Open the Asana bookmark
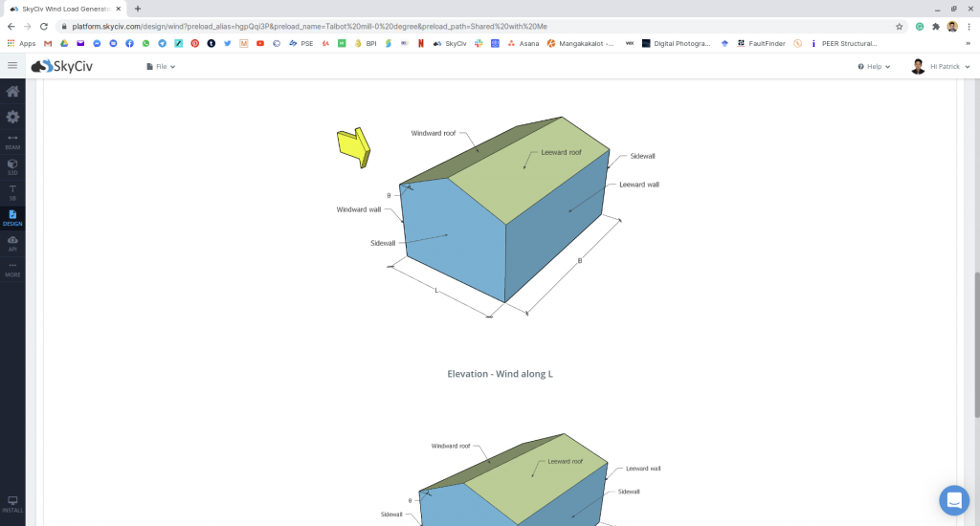The width and height of the screenshot is (980, 526). pyautogui.click(x=526, y=43)
